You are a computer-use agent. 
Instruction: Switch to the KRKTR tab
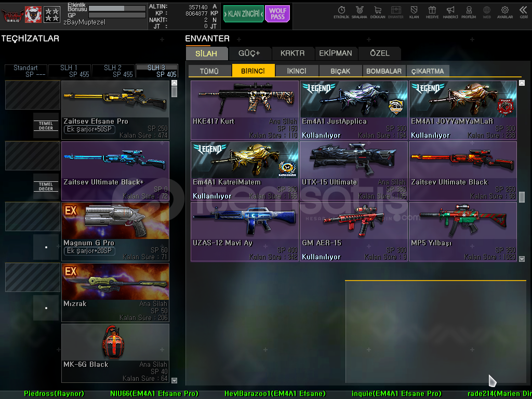[293, 54]
